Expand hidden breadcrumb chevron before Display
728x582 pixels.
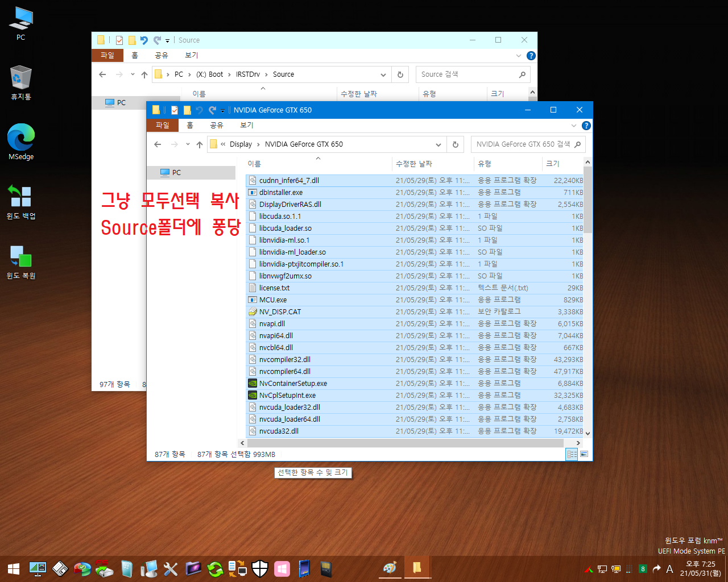pyautogui.click(x=223, y=144)
